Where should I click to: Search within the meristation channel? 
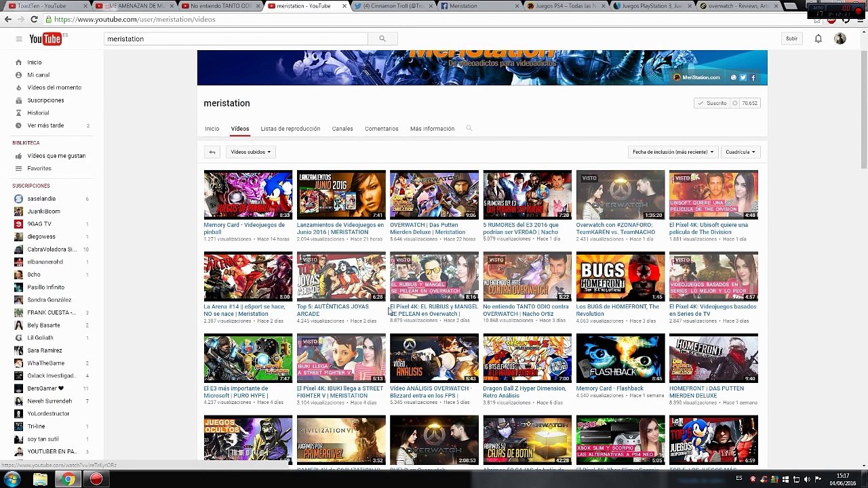(469, 128)
